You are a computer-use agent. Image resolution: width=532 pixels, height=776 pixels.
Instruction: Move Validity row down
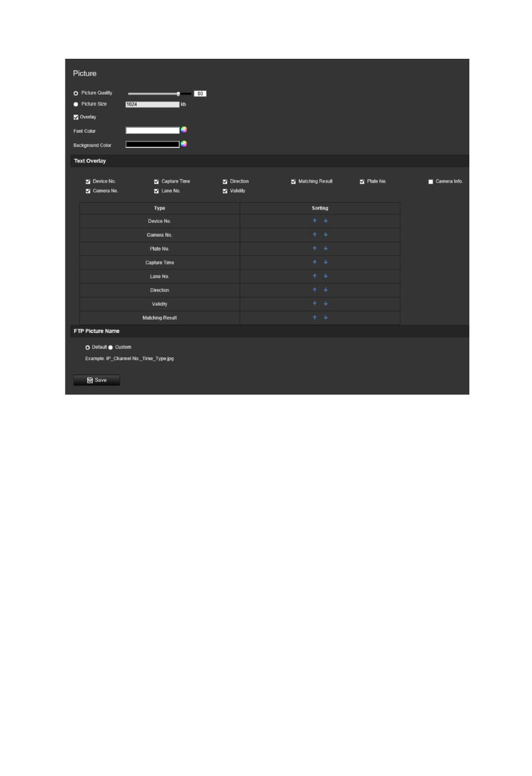[325, 304]
